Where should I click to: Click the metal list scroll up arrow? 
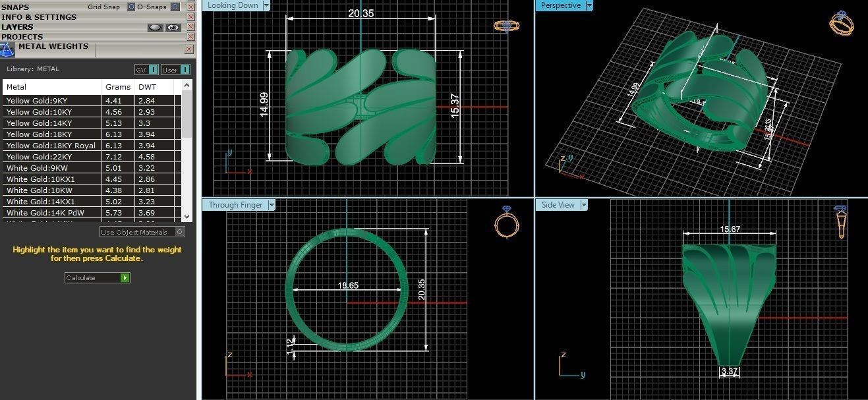[x=187, y=85]
